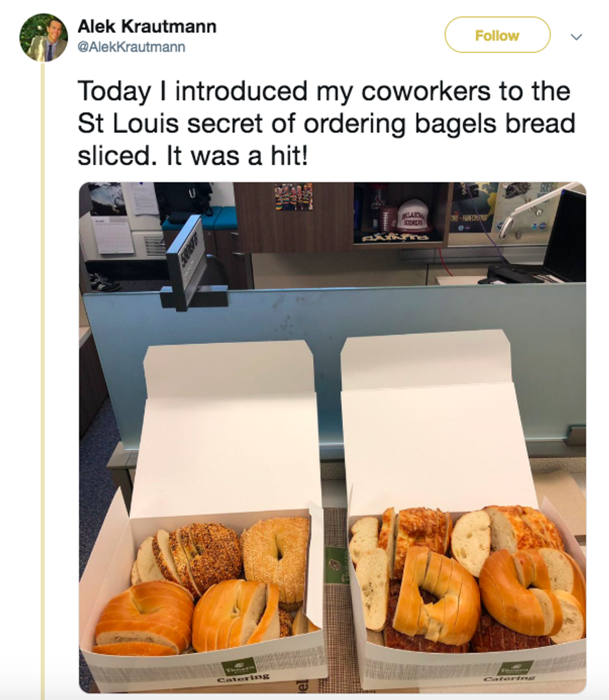Click the Oklahoma Sooners hat in the photo

tap(413, 216)
